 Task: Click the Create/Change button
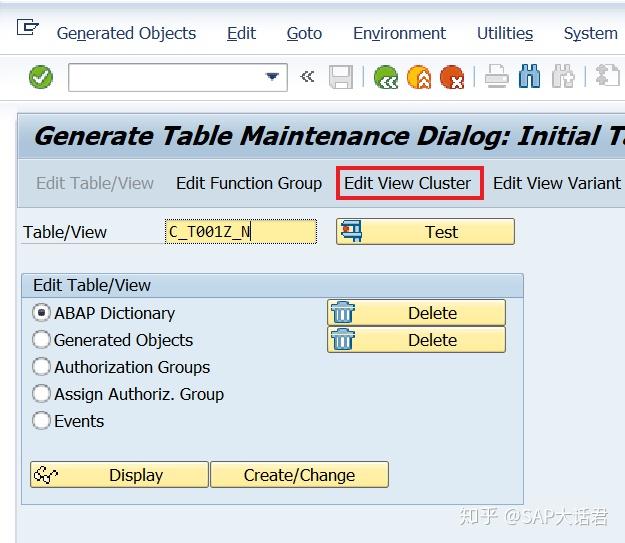click(299, 475)
